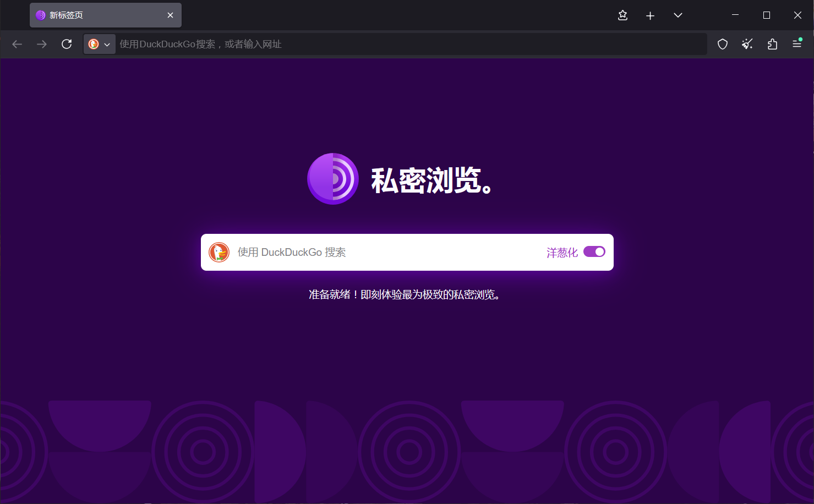Open the extensions puzzle icon

(772, 44)
